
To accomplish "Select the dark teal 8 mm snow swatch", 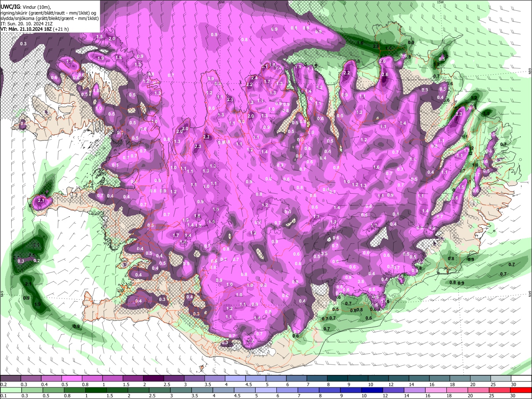I will pos(337,379).
